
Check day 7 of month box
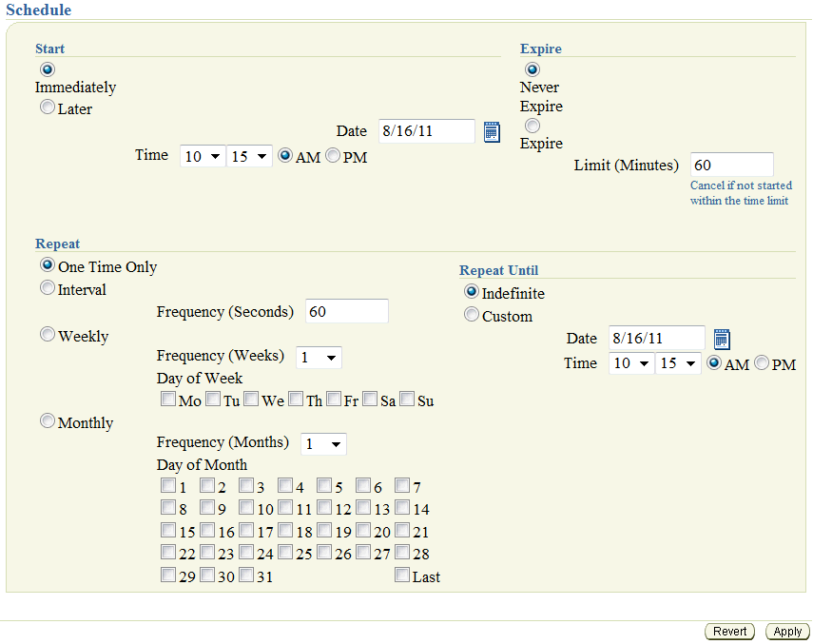pos(402,485)
